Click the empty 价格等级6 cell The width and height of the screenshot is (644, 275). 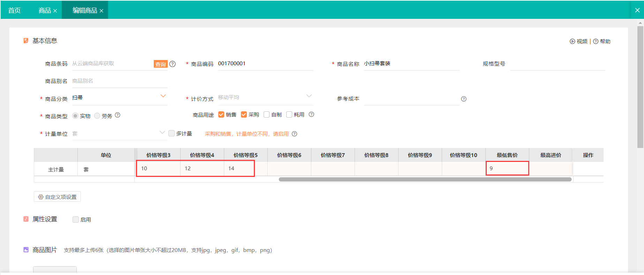(x=289, y=169)
